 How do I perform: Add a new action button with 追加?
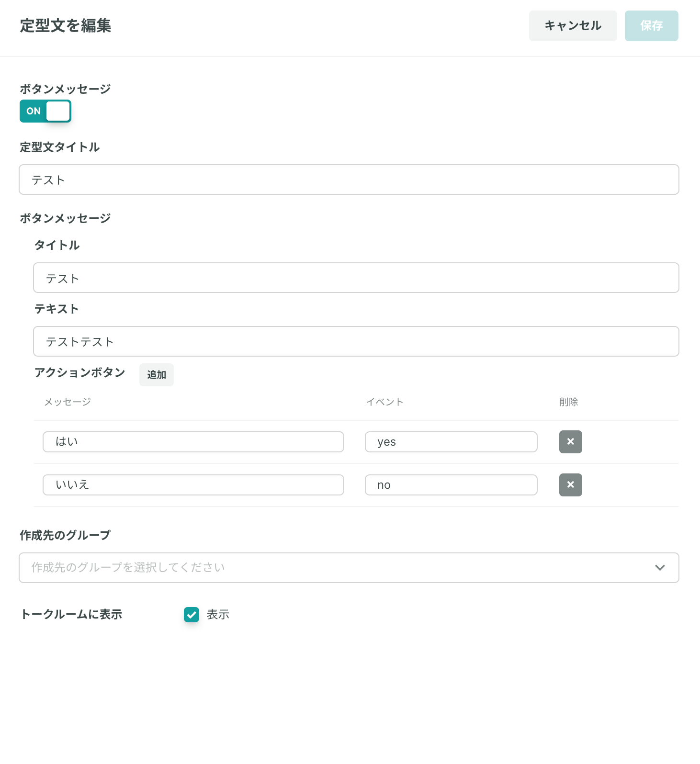click(157, 375)
